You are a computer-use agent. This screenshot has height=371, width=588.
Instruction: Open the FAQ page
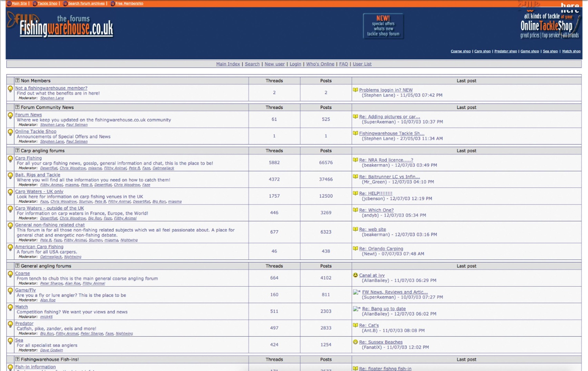[343, 64]
